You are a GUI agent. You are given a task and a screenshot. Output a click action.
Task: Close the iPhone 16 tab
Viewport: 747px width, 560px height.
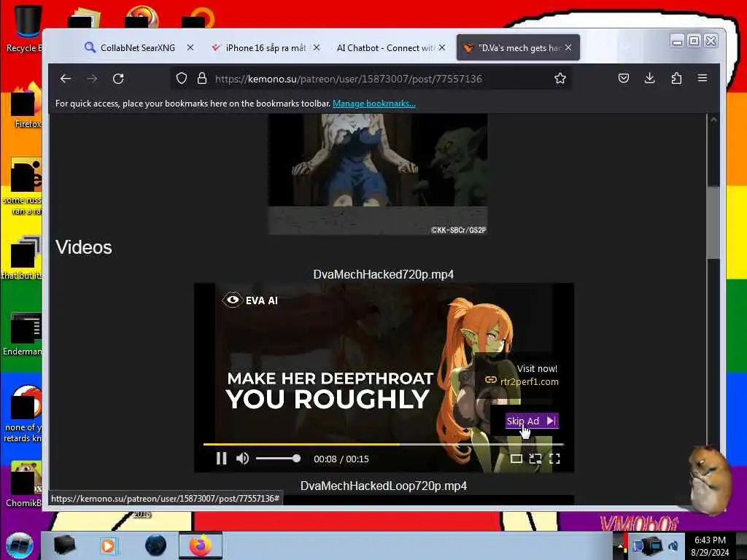coord(317,47)
